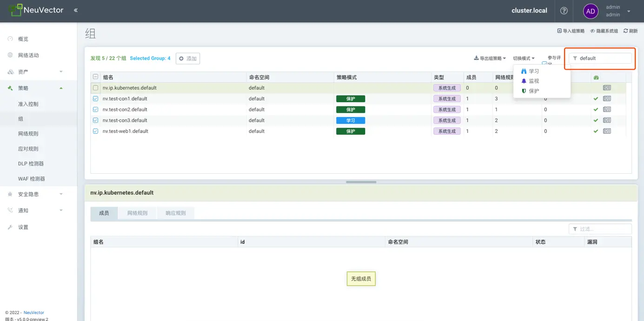Open the NeuVector link in footer
This screenshot has width=644, height=321.
coord(33,313)
